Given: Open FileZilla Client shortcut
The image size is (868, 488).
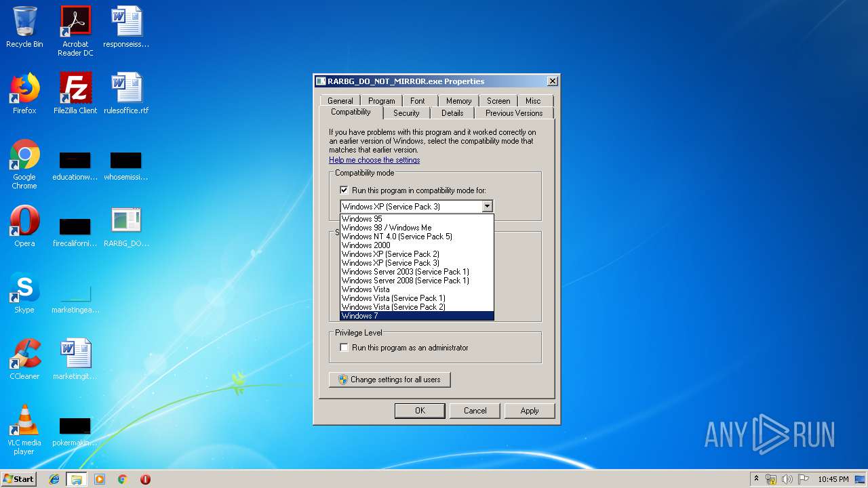Looking at the screenshot, I should tap(75, 94).
